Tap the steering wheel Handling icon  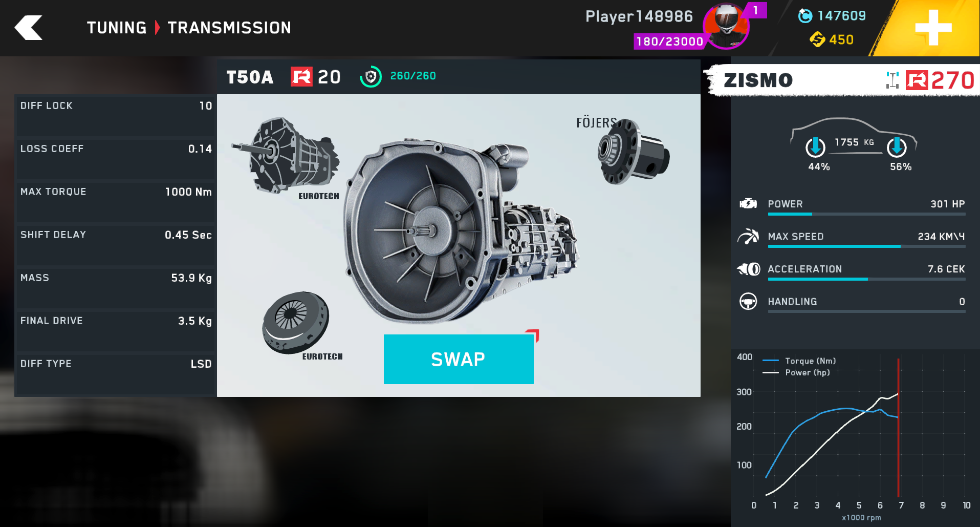(748, 301)
